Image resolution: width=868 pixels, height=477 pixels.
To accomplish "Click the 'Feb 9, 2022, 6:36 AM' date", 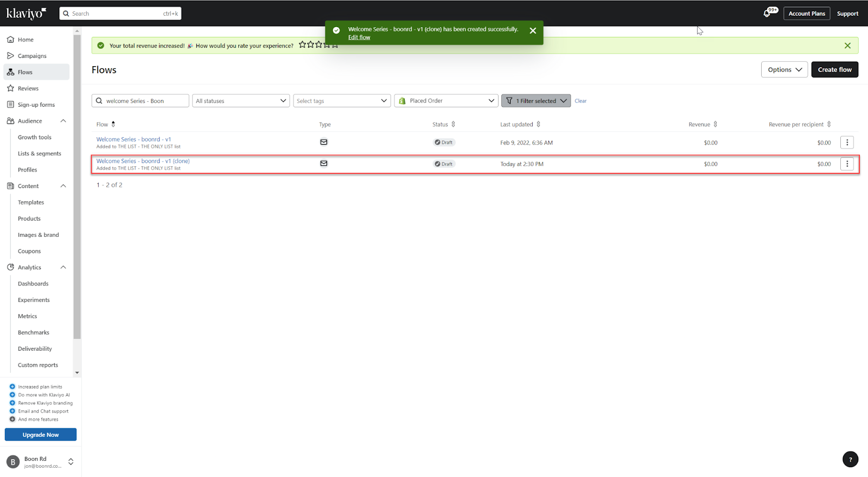I will point(526,143).
